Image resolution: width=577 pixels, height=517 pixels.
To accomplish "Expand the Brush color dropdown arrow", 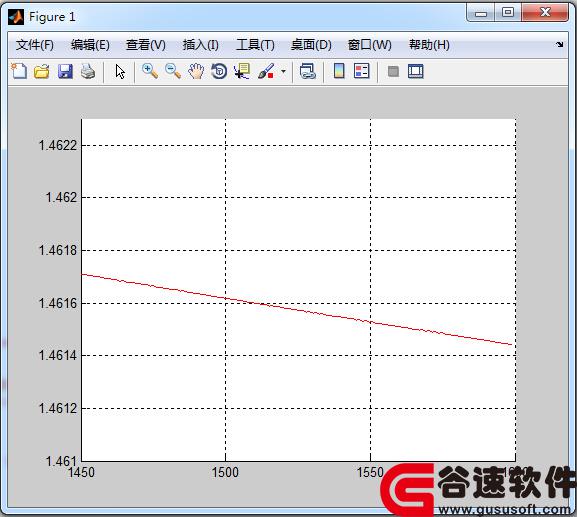I will pyautogui.click(x=283, y=71).
